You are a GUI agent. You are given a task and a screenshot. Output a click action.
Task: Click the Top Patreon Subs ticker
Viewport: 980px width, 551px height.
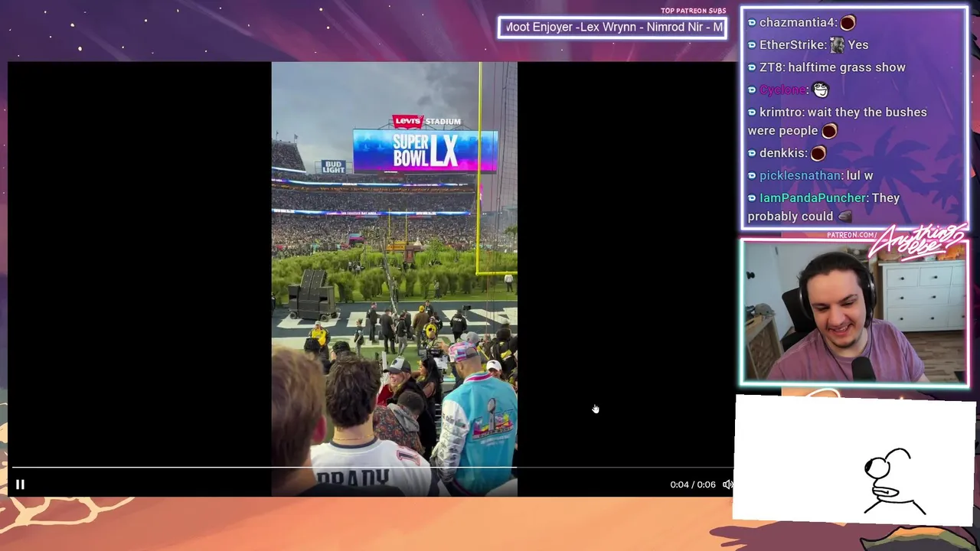612,27
